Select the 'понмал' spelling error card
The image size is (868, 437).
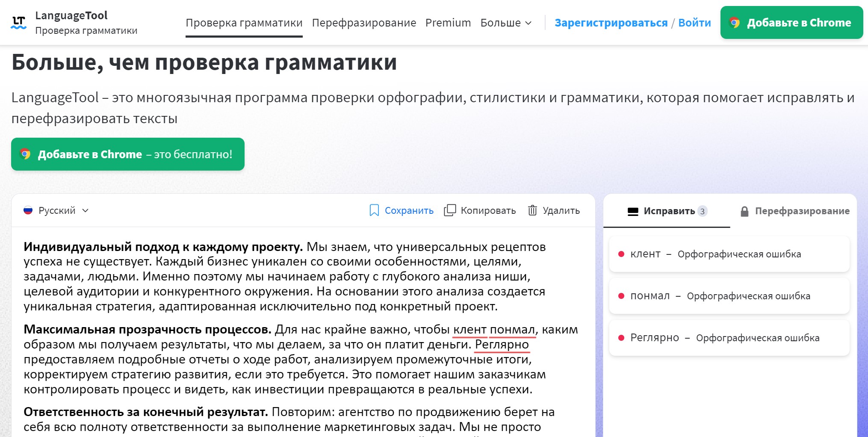[729, 296]
